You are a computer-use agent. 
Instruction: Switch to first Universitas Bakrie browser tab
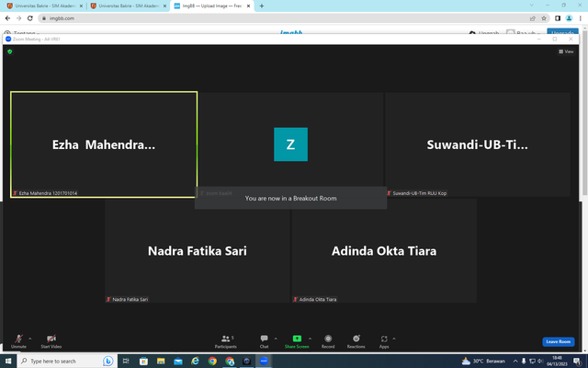point(45,6)
